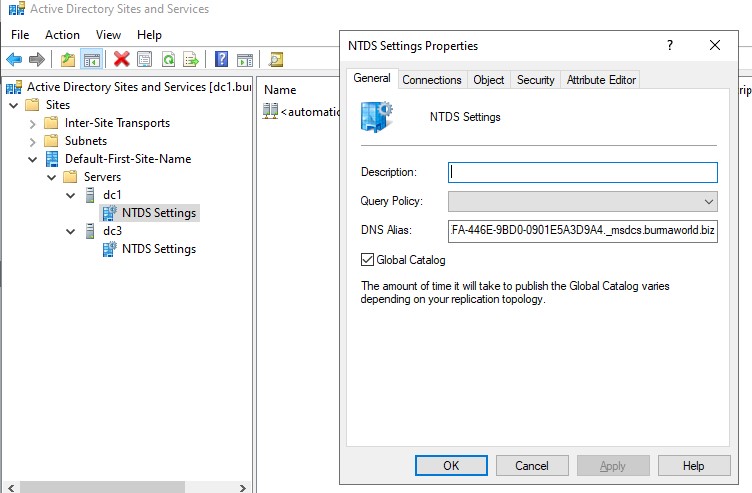Open the File menu
The width and height of the screenshot is (752, 493).
click(20, 35)
